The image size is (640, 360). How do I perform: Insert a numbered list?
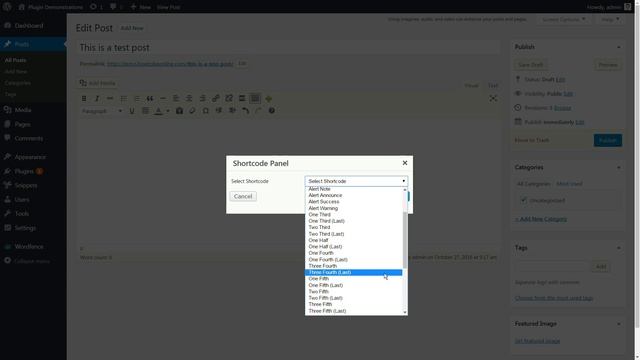tap(136, 98)
